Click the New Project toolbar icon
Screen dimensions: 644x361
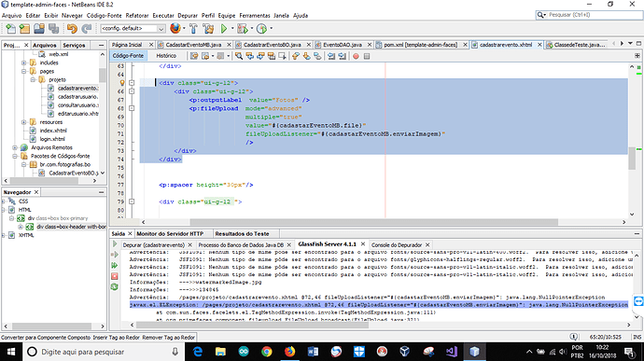point(24,28)
